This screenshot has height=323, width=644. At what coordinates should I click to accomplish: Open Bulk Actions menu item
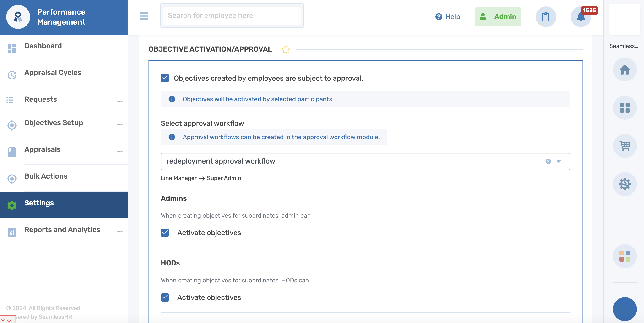click(x=46, y=176)
